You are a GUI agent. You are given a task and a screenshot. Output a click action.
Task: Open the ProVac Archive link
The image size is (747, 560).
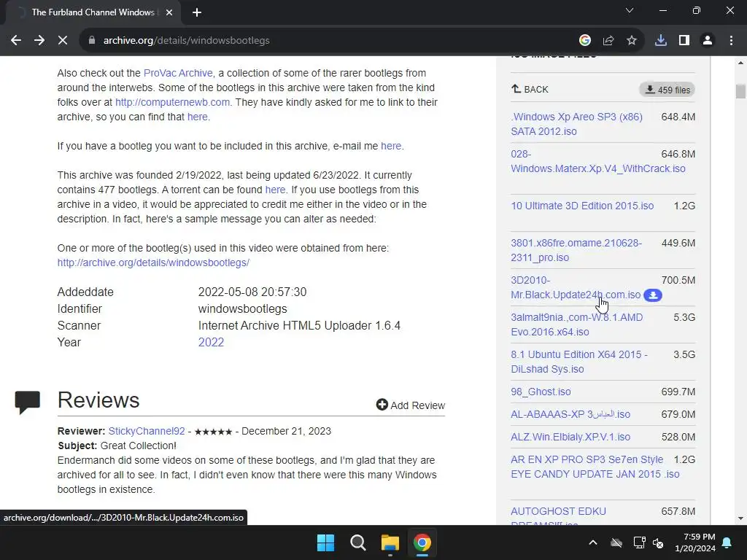tap(178, 73)
